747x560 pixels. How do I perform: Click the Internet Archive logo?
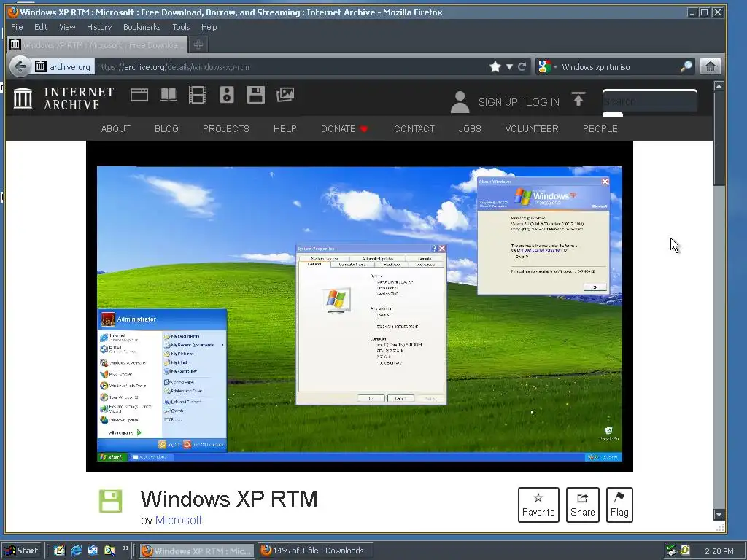click(x=63, y=98)
